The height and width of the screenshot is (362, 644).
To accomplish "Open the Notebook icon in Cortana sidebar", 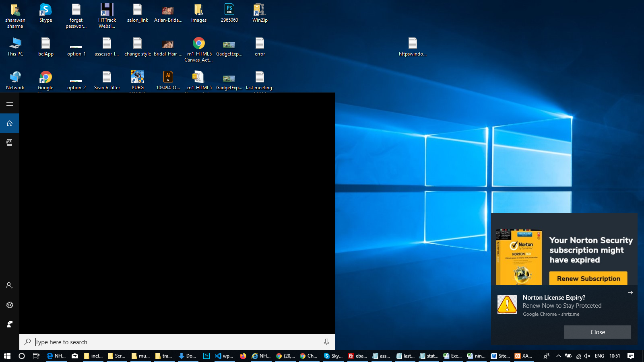I will [x=10, y=142].
